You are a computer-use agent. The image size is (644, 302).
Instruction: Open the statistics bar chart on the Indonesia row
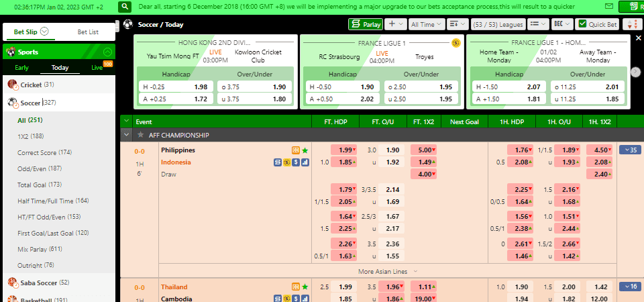305,162
